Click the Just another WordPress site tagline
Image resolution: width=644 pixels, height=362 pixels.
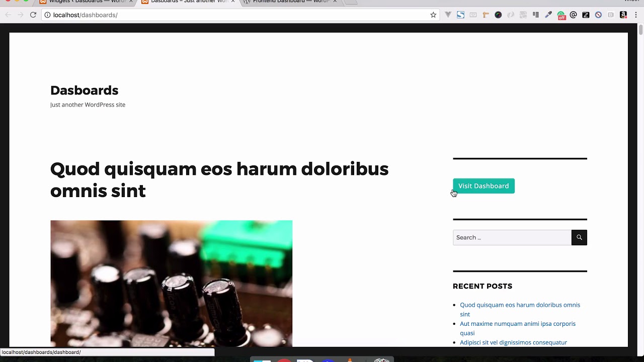88,105
